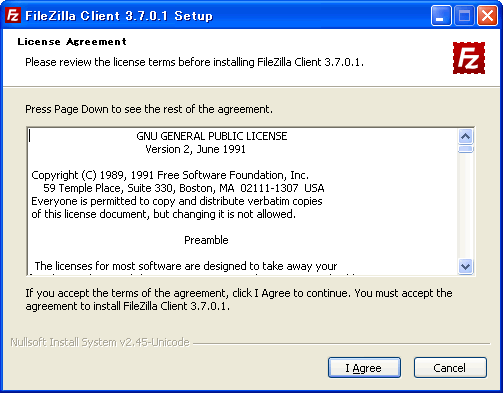Viewport: 503px width, 393px height.
Task: Click 'Press Page Down' instruction text
Action: [x=149, y=109]
